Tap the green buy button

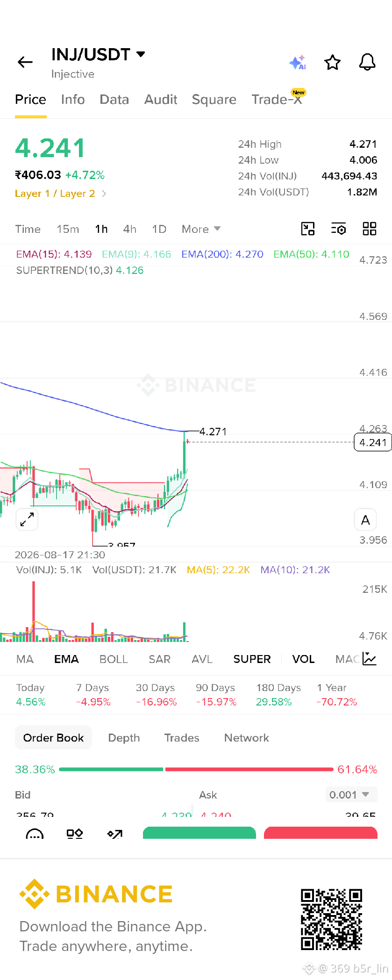200,833
